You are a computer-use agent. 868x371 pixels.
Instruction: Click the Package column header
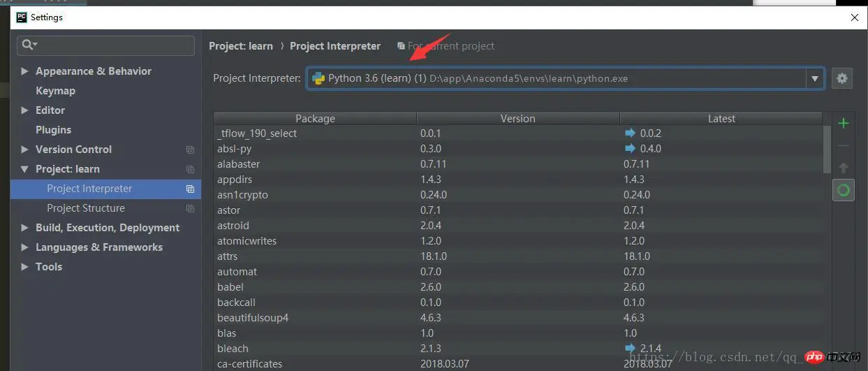coord(315,119)
